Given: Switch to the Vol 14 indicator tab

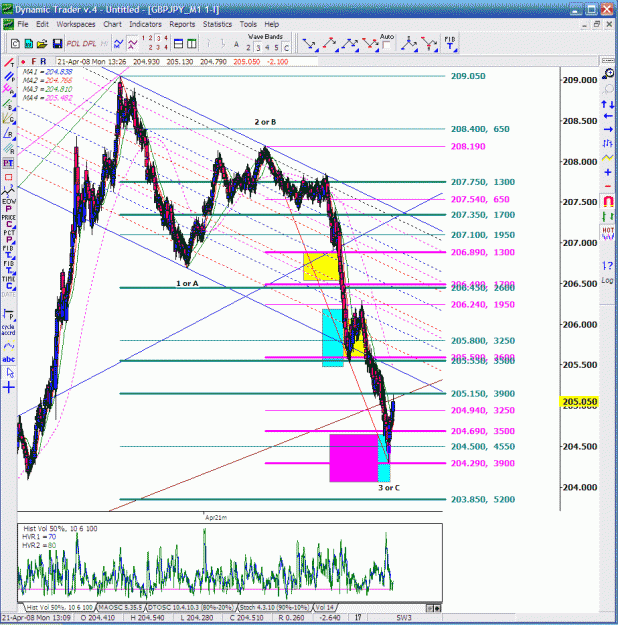Looking at the screenshot, I should (324, 607).
